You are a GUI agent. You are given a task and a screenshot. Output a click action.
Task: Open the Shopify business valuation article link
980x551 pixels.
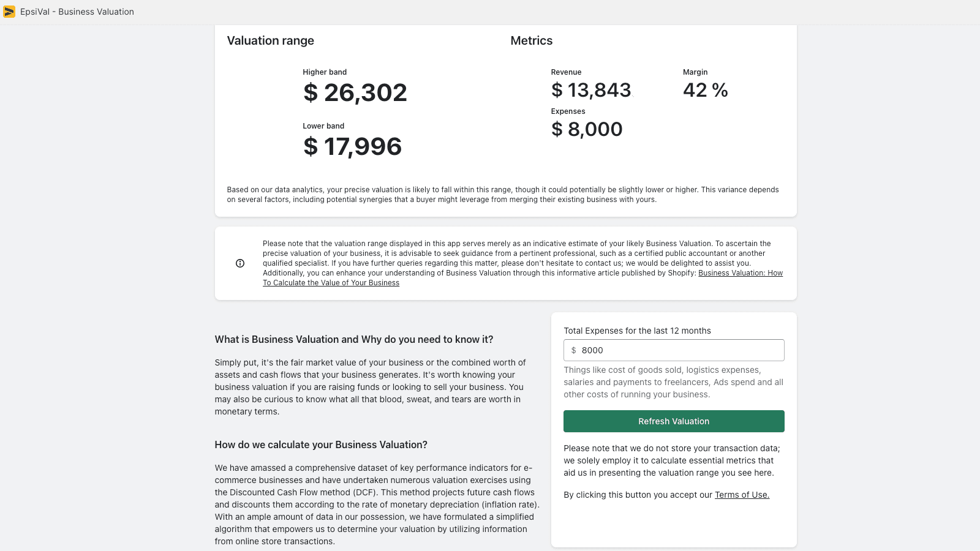coord(741,273)
